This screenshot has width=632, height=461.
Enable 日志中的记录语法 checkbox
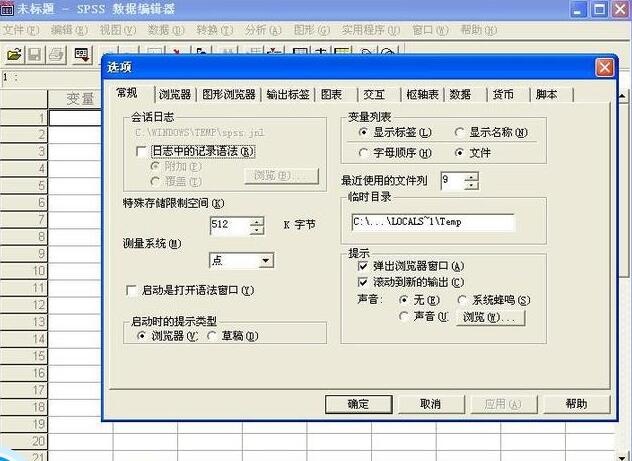coord(141,152)
